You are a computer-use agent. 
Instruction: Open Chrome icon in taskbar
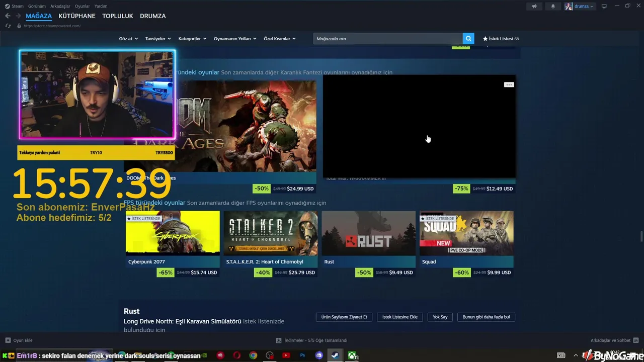[x=253, y=355]
